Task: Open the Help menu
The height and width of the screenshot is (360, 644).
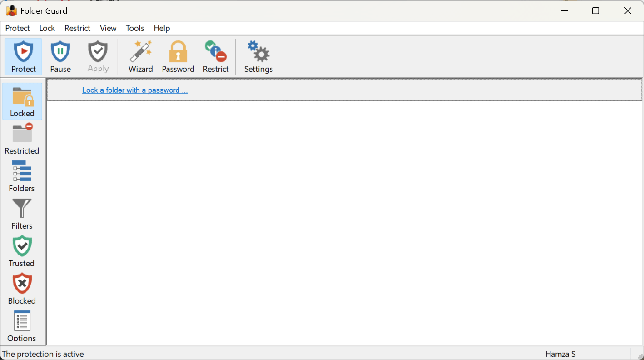Action: click(x=162, y=28)
